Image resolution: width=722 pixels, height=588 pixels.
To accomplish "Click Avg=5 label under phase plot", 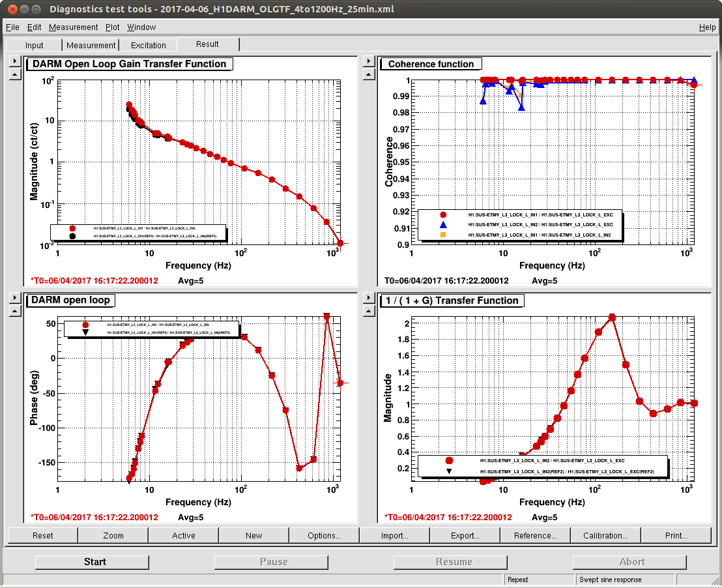I will [191, 518].
